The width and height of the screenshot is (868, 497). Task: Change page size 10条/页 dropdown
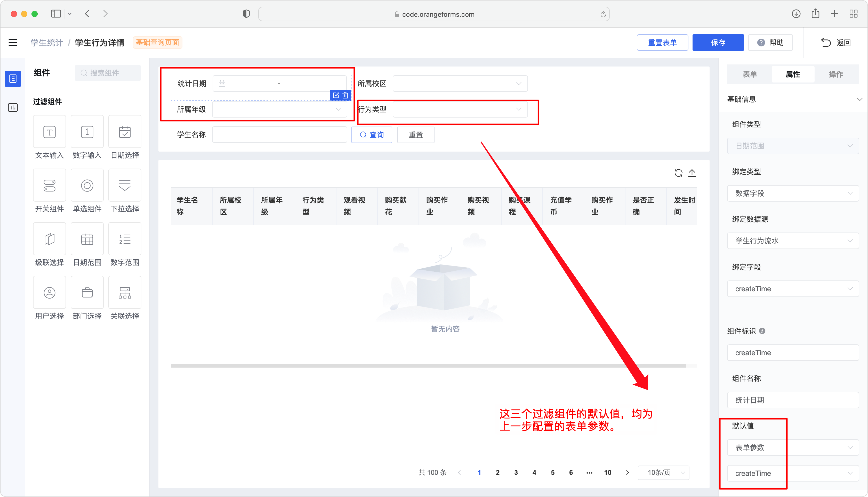tap(663, 473)
